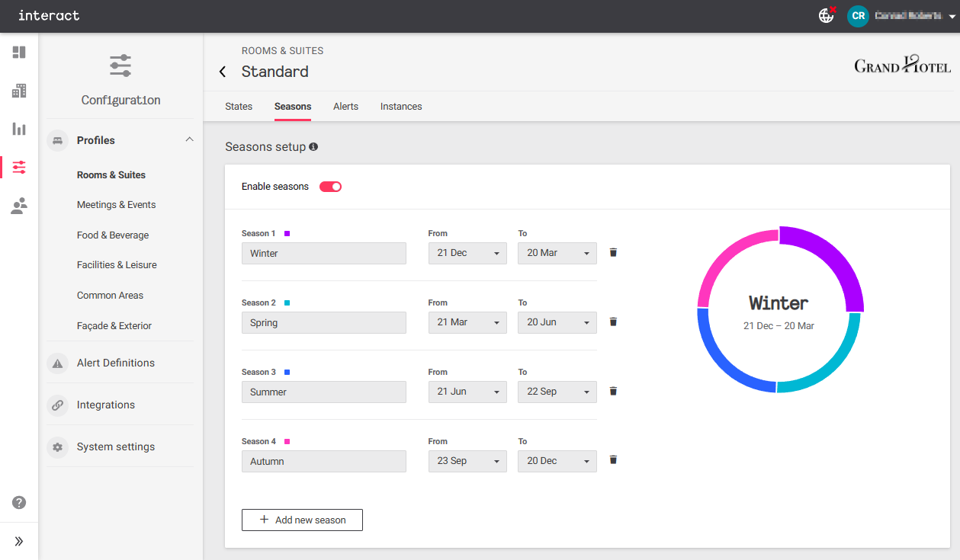Disable the Enable seasons toggle
Screen dimensions: 960x560
coord(330,187)
